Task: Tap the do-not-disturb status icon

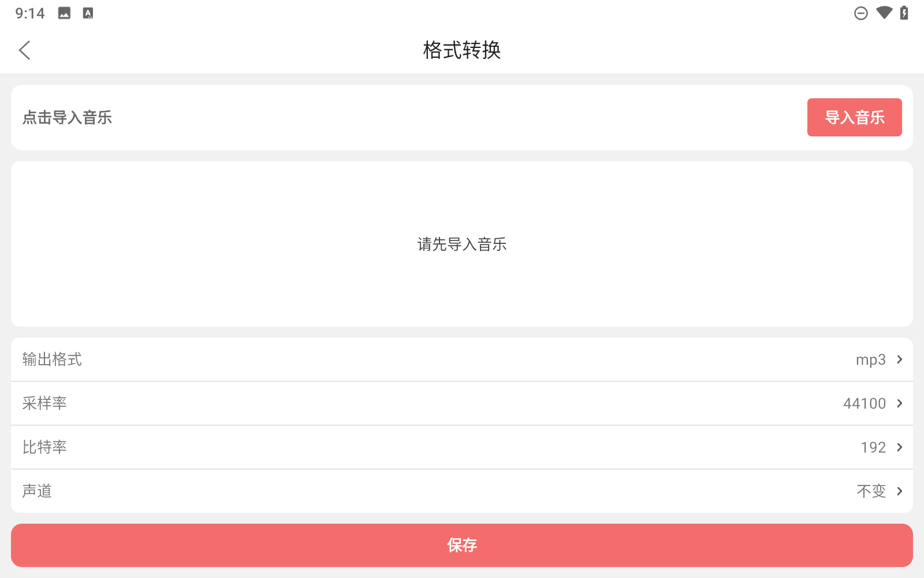Action: point(860,13)
